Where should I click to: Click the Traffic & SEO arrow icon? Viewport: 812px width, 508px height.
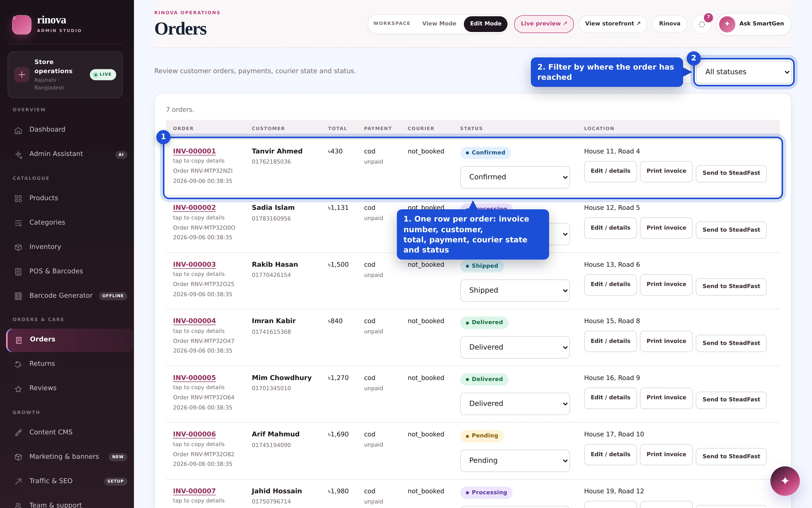pyautogui.click(x=19, y=482)
